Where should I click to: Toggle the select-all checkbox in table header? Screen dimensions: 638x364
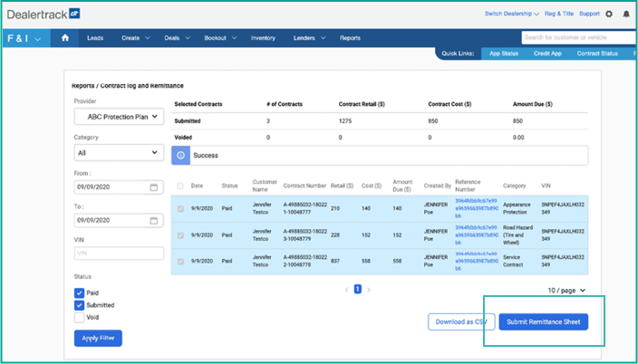pos(180,187)
